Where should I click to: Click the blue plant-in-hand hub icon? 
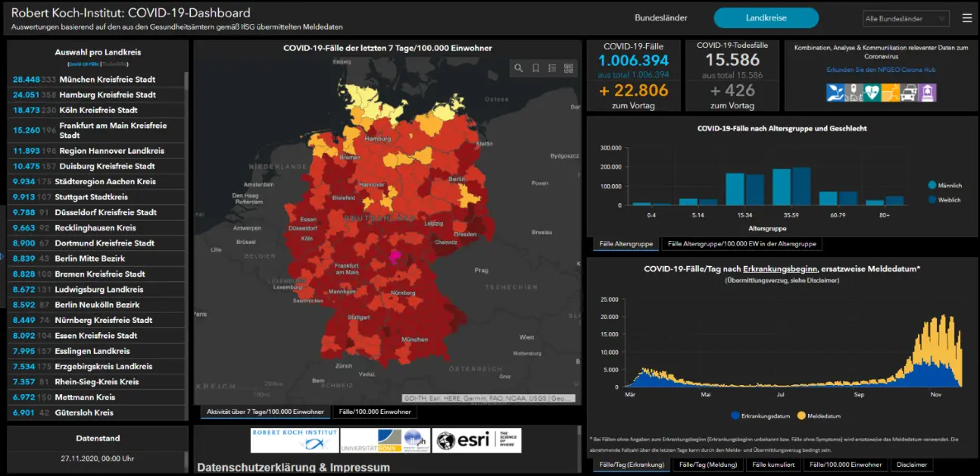[835, 92]
